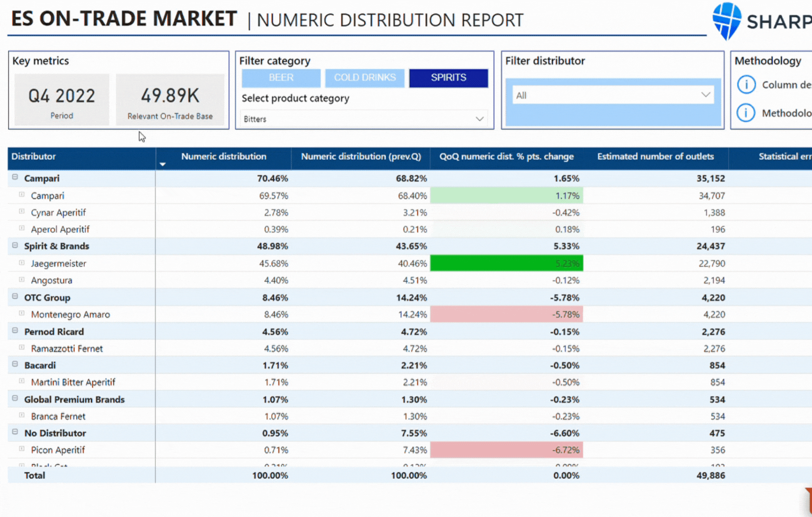This screenshot has width=812, height=517.
Task: Select the COLD DRINKS category button
Action: (365, 78)
